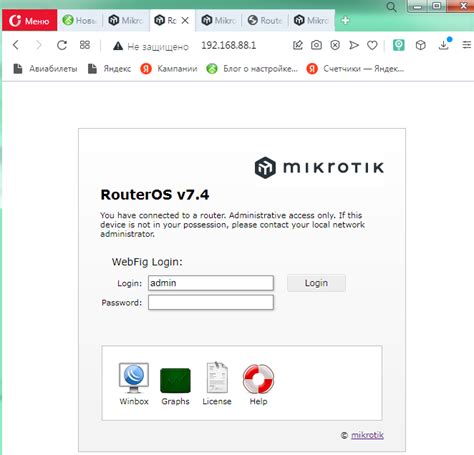Follow the mikrotik copyright link
474x455 pixels.
pyautogui.click(x=367, y=435)
